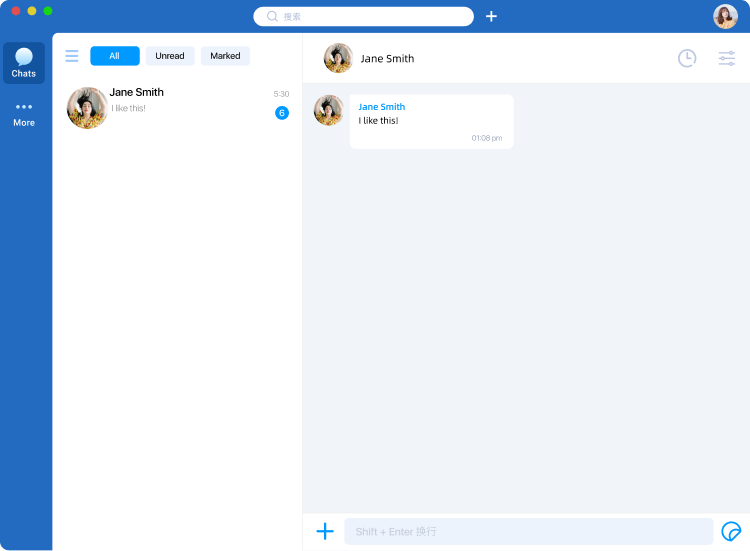Click the plus icon beside search bar

(491, 16)
